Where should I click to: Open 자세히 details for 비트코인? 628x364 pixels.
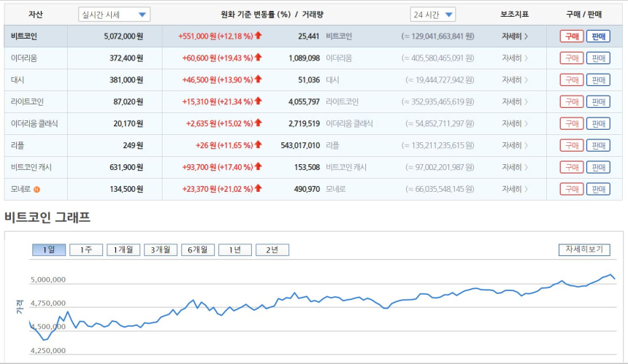pyautogui.click(x=515, y=36)
